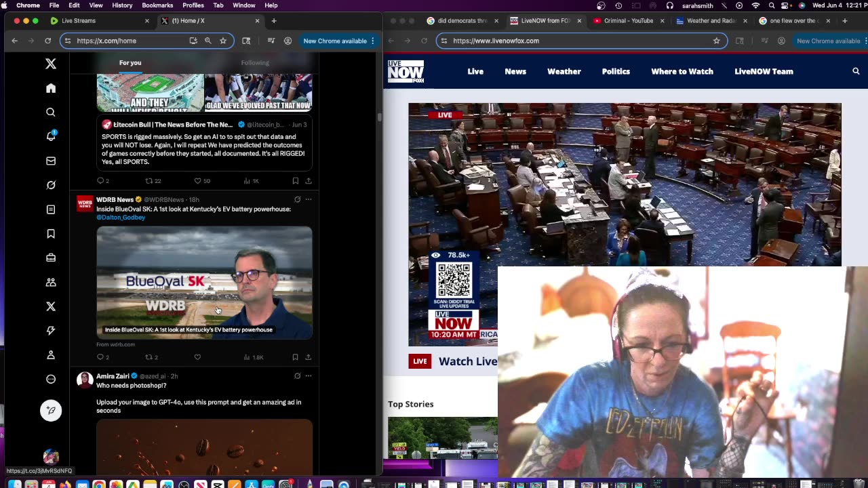The width and height of the screenshot is (868, 488).
Task: Reload the x.com page
Action: pos(47,41)
